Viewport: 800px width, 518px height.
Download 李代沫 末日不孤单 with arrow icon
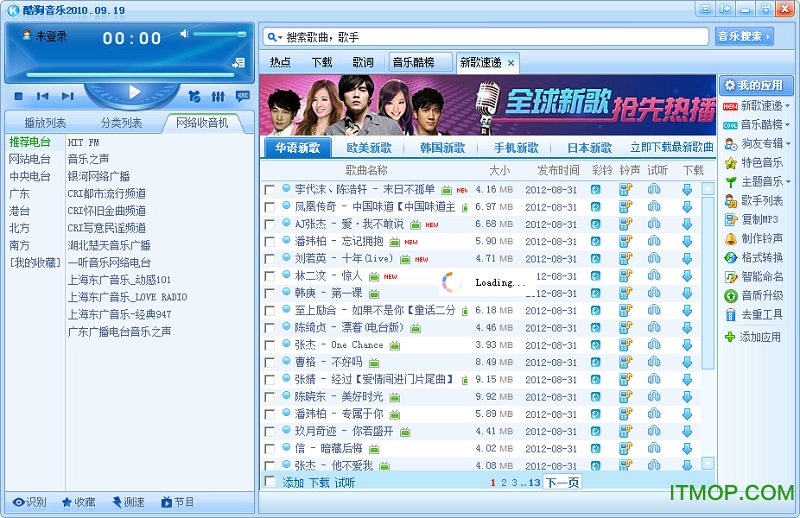687,190
